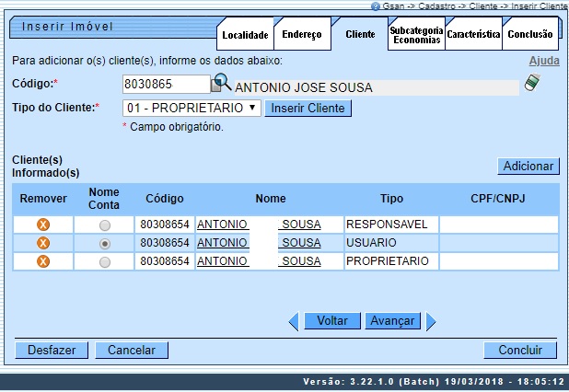Remove the PROPRIETARIO client row
The image size is (569, 392).
(43, 261)
